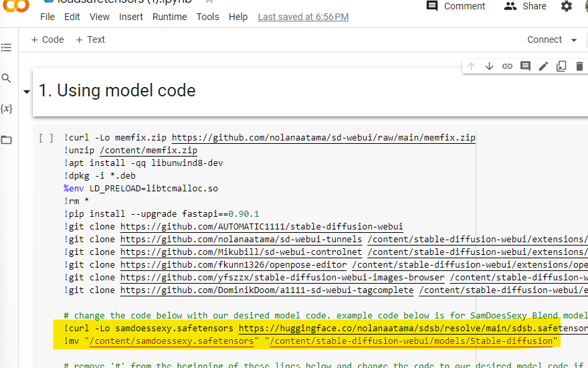
Task: View revision history via Last saved link
Action: coord(303,17)
